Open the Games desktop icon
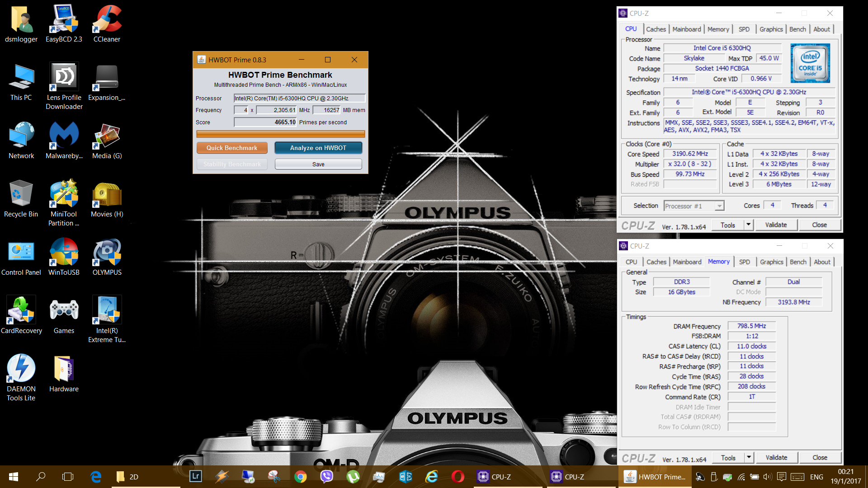 point(64,316)
